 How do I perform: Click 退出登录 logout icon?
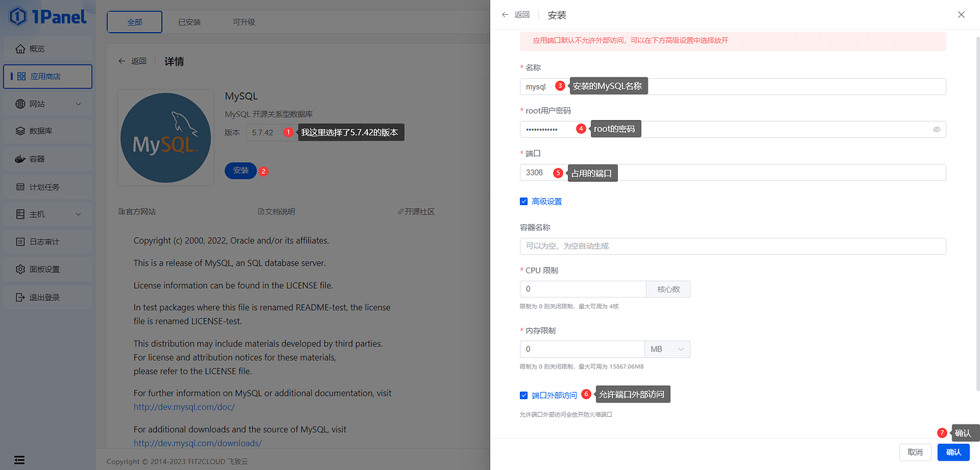pyautogui.click(x=20, y=297)
